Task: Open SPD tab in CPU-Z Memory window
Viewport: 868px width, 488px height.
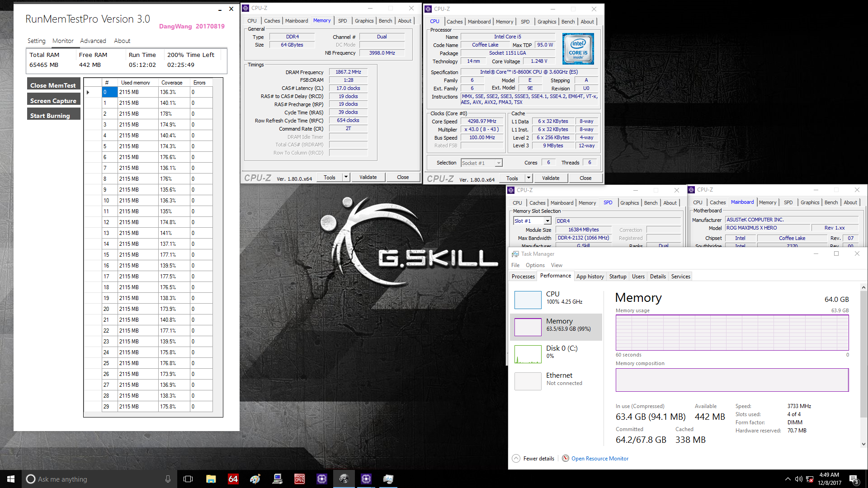Action: (x=343, y=21)
